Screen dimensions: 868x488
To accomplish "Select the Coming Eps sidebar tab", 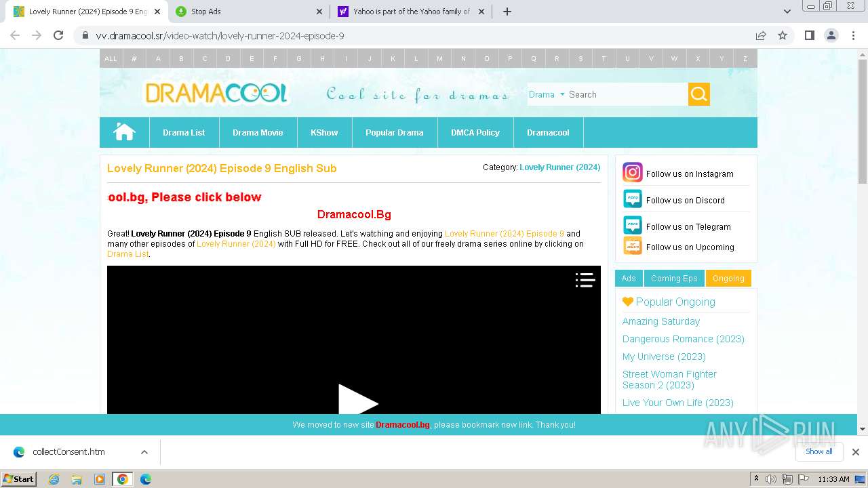I will 674,278.
